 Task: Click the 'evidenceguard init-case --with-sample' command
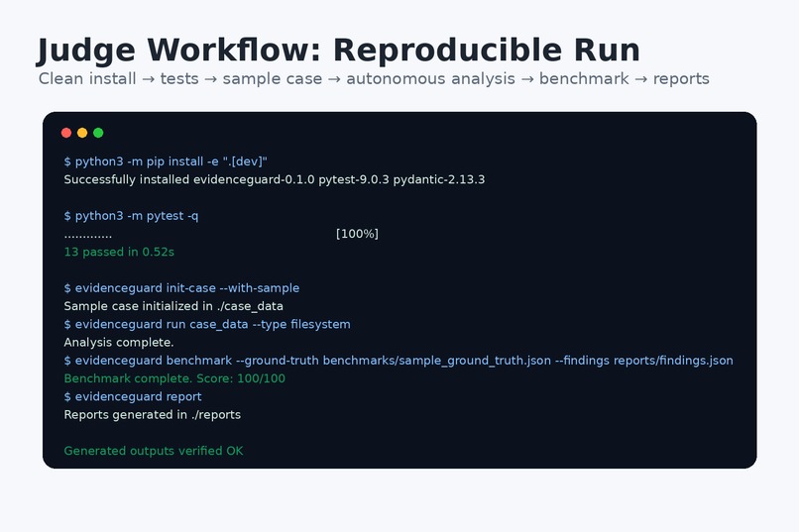(x=181, y=288)
